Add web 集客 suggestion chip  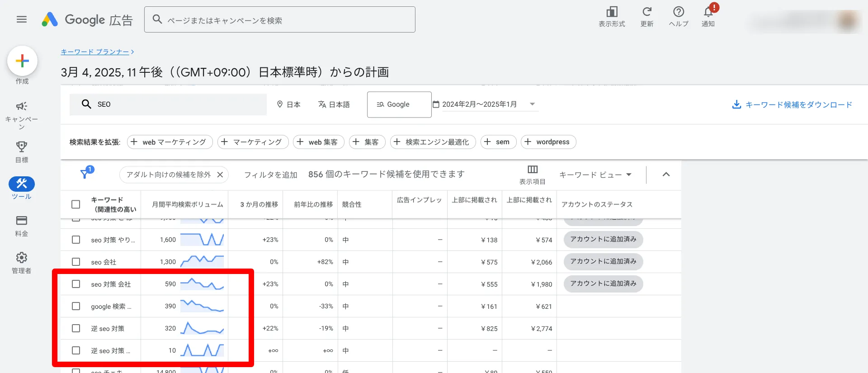click(x=319, y=142)
